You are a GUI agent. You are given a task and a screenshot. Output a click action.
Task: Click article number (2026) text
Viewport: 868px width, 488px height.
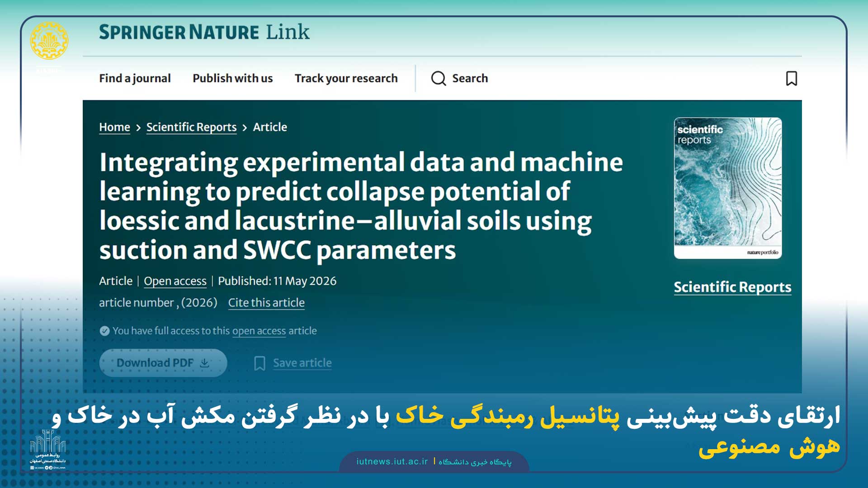pyautogui.click(x=158, y=303)
